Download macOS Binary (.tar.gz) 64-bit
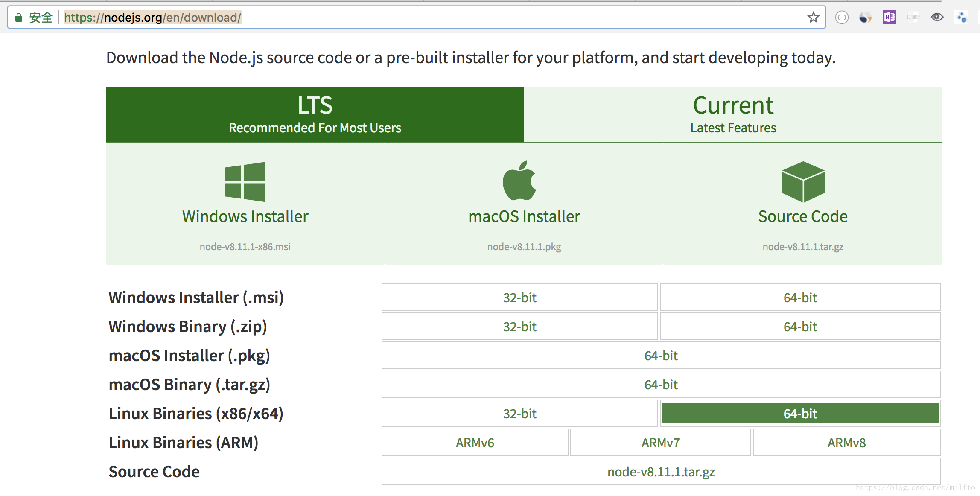The height and width of the screenshot is (496, 980). (x=661, y=385)
